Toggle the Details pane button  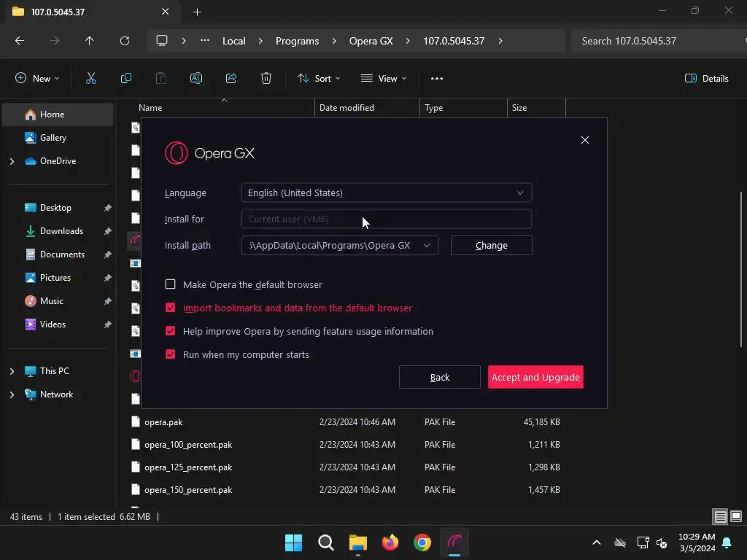(706, 79)
